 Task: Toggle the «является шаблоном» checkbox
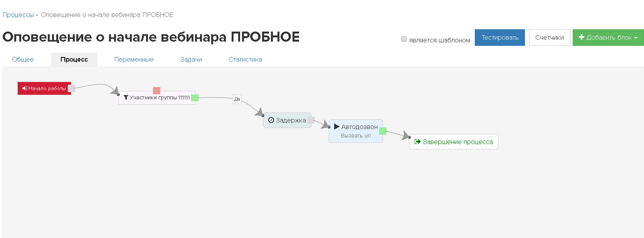tap(404, 39)
